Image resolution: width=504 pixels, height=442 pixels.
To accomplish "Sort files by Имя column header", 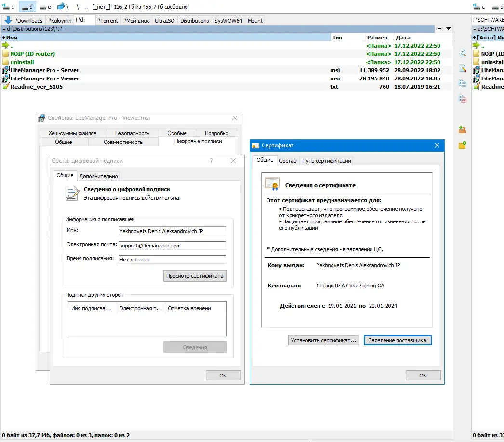I will click(166, 37).
